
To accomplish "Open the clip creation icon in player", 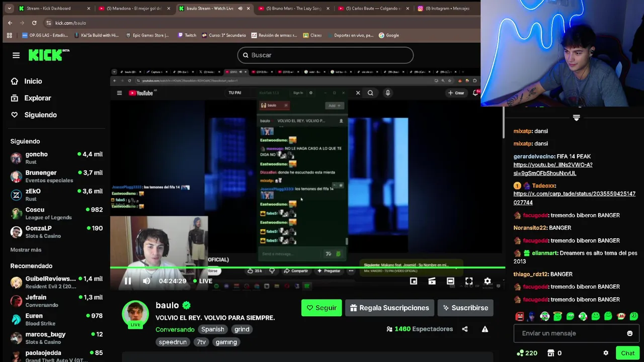I will pyautogui.click(x=432, y=281).
